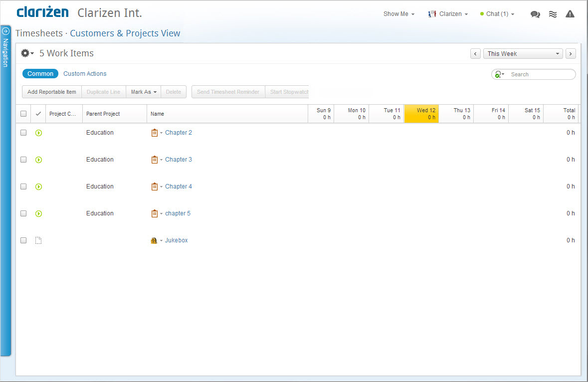Click the alert warning triangle icon
This screenshot has height=382, width=588.
570,14
